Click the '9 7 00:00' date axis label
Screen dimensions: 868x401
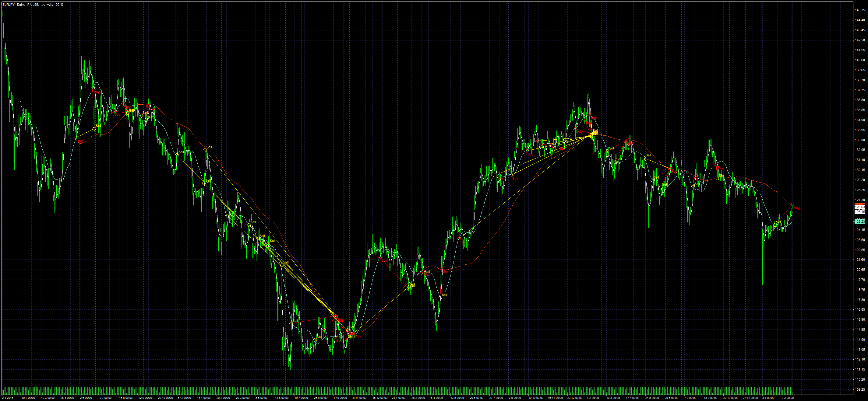pos(105,398)
